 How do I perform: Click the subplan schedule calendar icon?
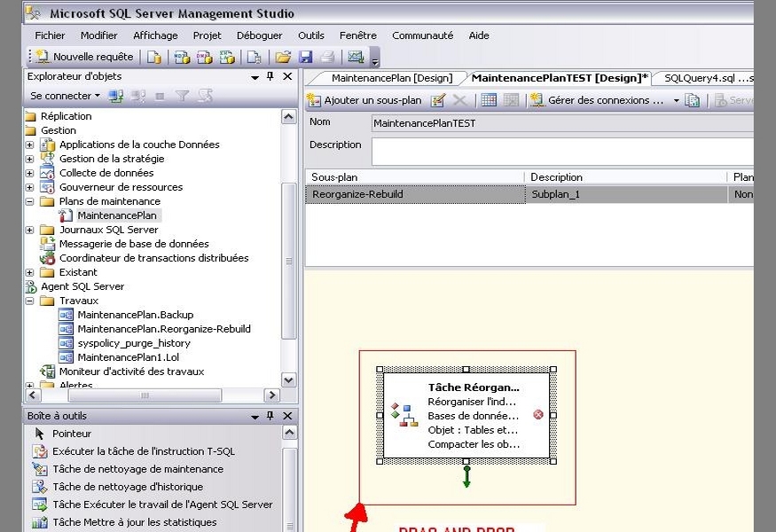[x=489, y=100]
